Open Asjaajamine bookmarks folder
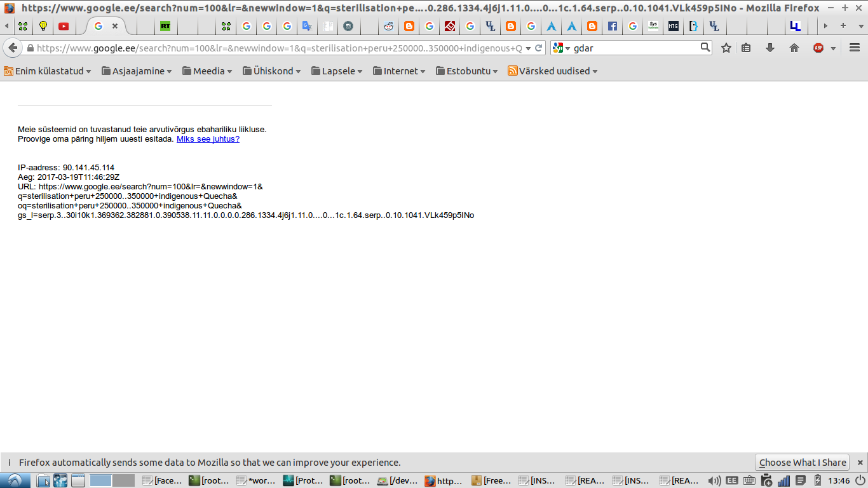This screenshot has width=868, height=488. pyautogui.click(x=137, y=71)
